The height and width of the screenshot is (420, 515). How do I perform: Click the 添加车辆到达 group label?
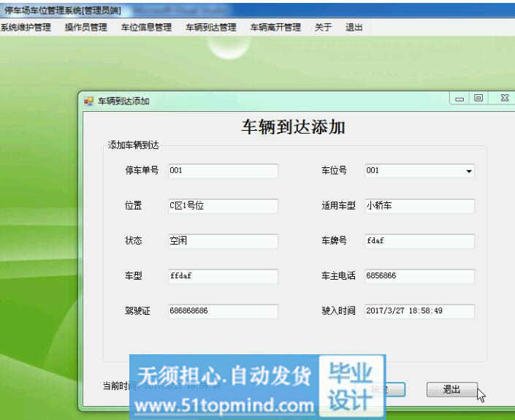[x=134, y=145]
